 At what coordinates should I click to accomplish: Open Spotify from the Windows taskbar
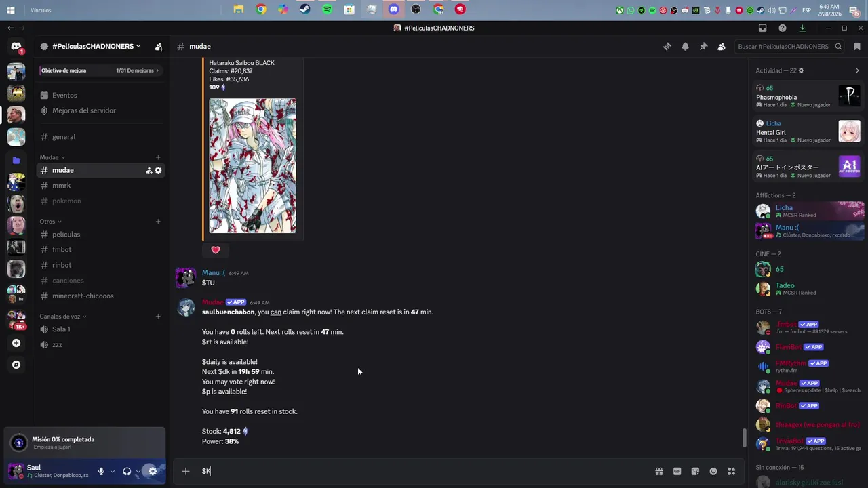tap(327, 9)
